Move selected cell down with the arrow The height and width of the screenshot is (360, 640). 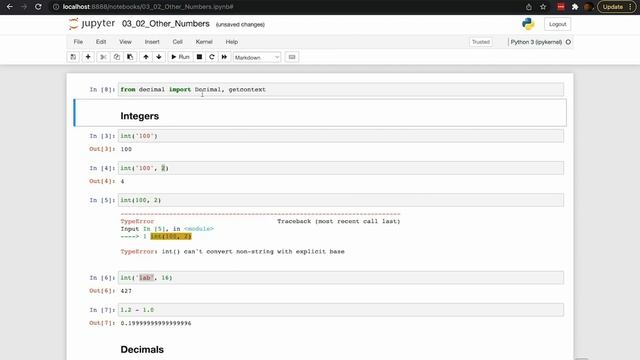click(159, 57)
